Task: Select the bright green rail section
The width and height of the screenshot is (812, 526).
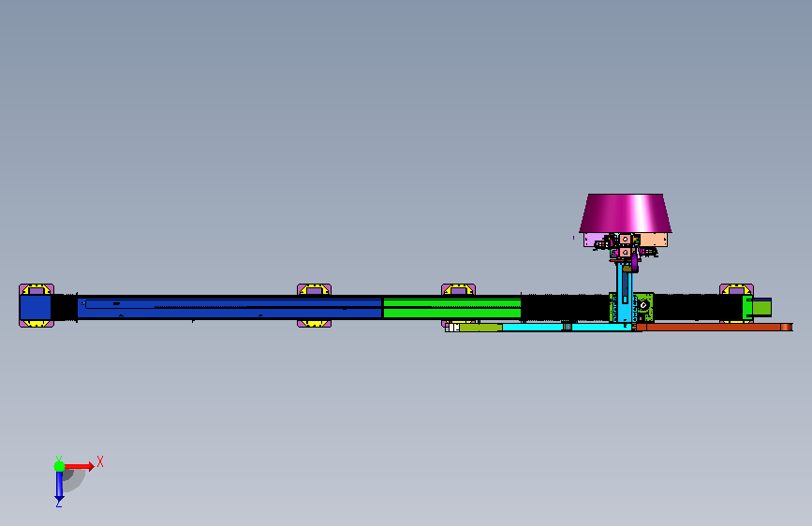Action: coord(452,308)
